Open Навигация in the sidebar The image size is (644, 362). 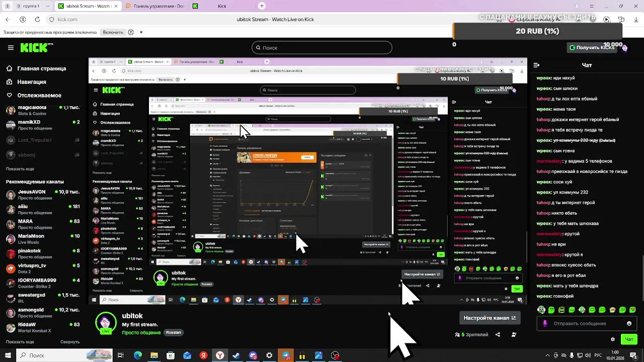click(32, 82)
